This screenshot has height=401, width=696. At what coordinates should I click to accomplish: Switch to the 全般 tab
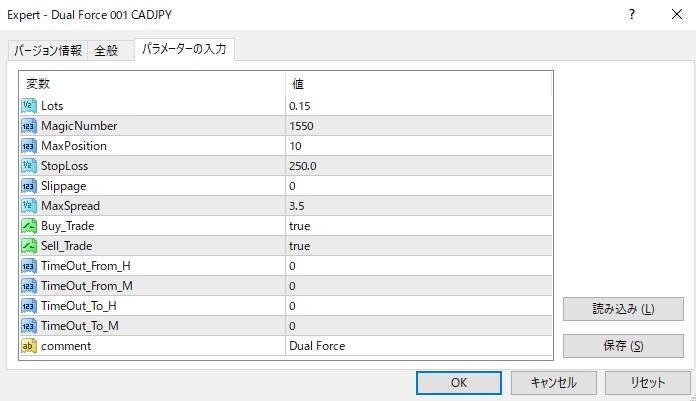click(107, 52)
